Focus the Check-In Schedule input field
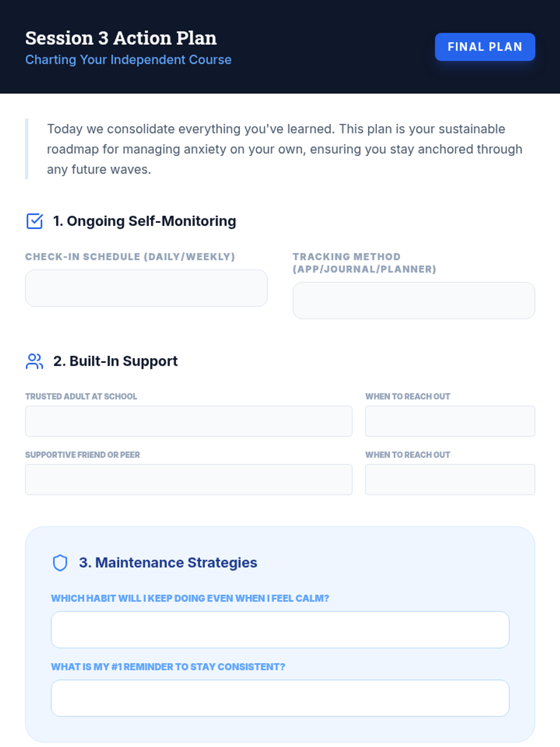 pyautogui.click(x=146, y=288)
